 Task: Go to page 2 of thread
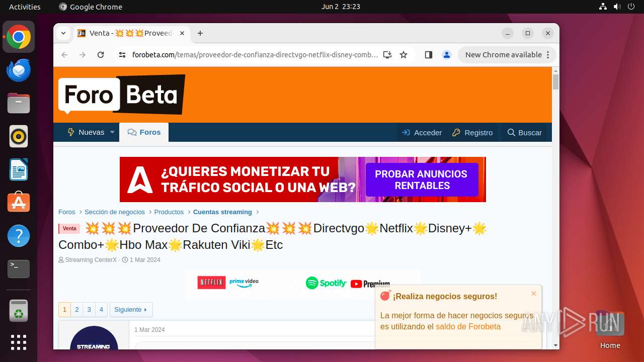77,310
